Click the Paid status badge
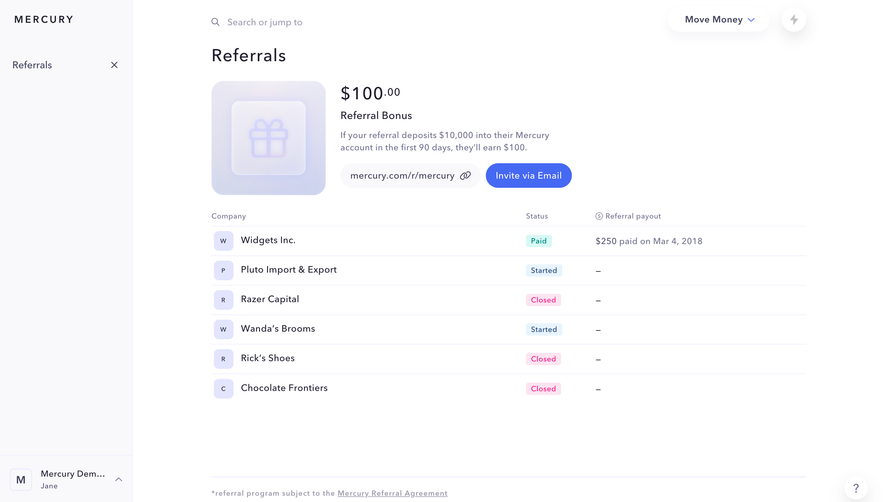 (538, 241)
